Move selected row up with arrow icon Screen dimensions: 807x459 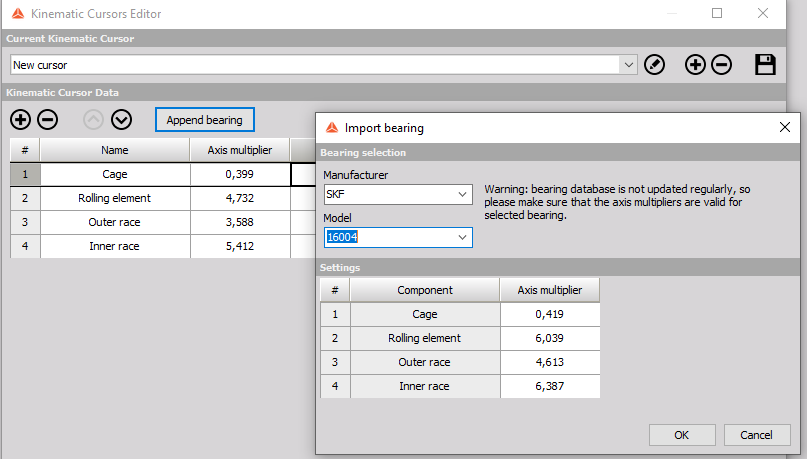point(93,120)
